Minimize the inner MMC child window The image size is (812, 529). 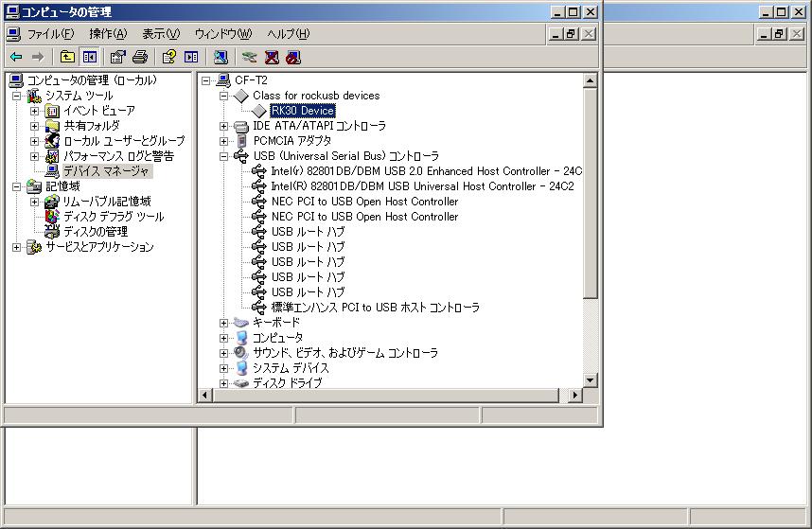coord(556,34)
